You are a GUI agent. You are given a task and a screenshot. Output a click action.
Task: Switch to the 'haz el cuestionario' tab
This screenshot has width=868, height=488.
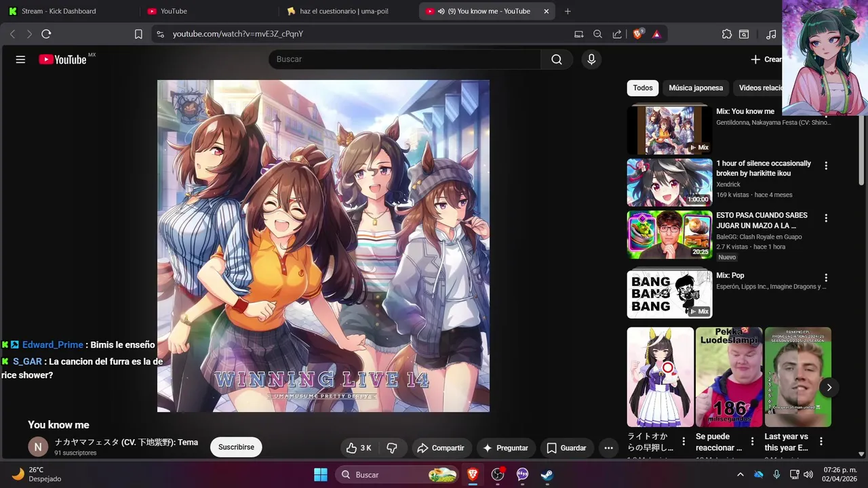point(346,12)
